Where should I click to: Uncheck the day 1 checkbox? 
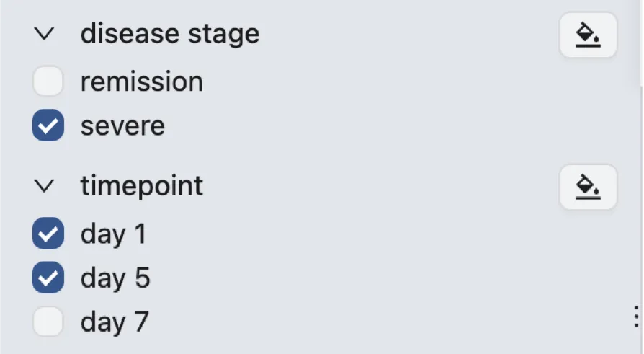[48, 234]
